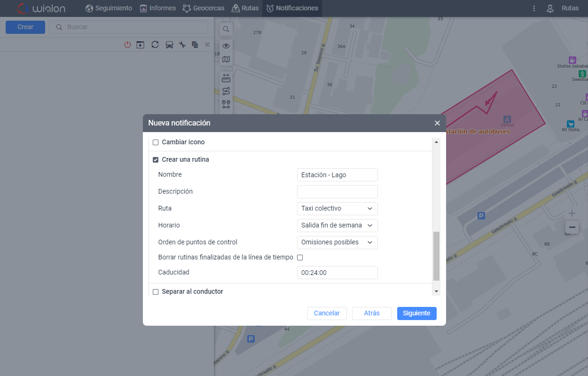Click the user account icon in top bar
588x376 pixels.
click(550, 8)
